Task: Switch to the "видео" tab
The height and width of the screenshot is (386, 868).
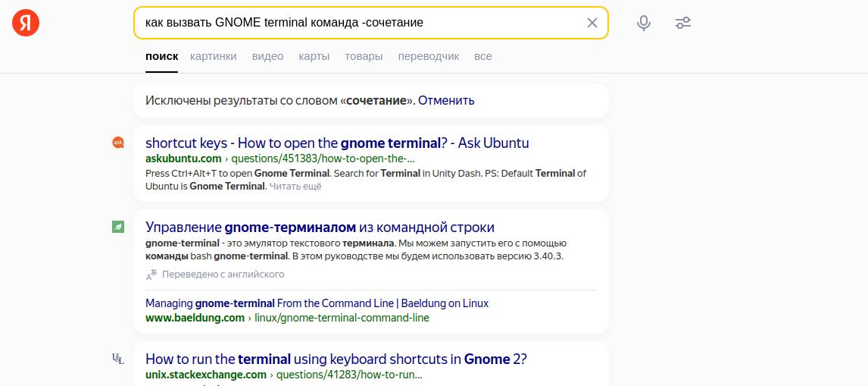Action: [x=267, y=56]
